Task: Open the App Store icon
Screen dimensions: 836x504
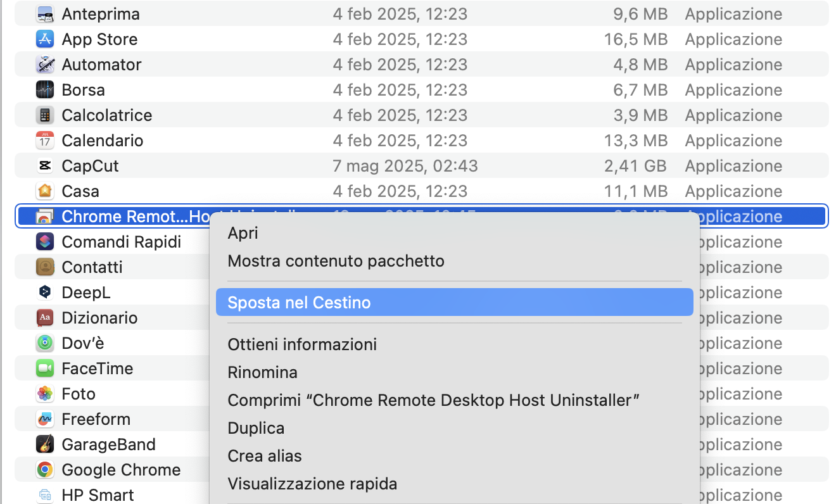Action: tap(44, 39)
